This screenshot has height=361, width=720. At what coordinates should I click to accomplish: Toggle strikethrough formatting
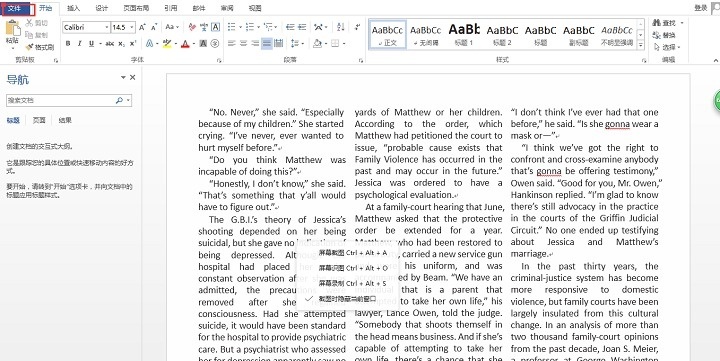tap(109, 44)
